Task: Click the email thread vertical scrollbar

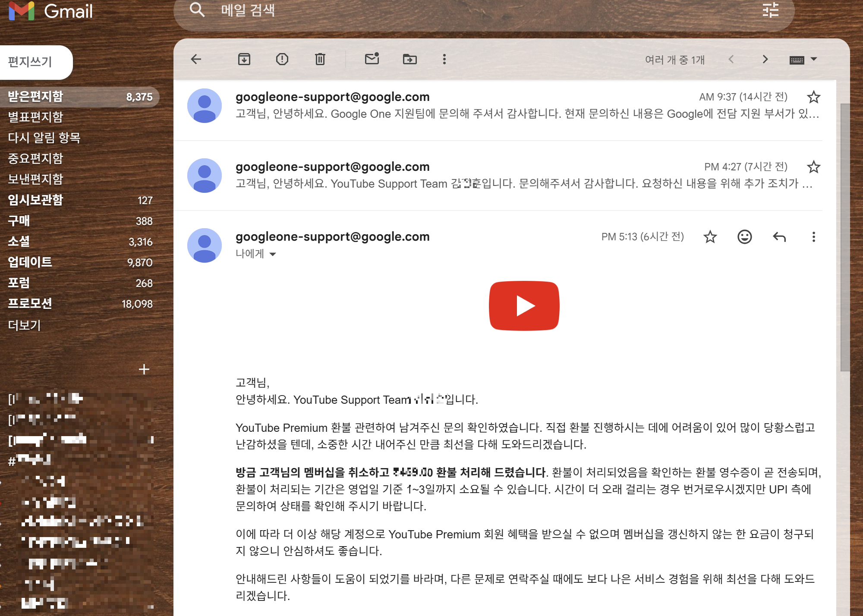Action: point(844,237)
